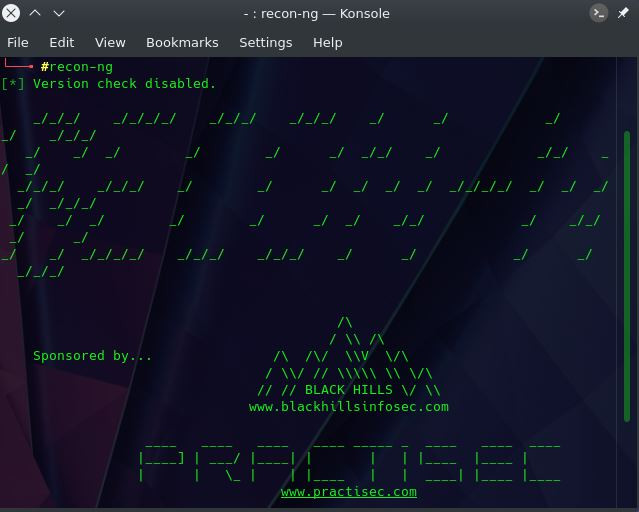Click the PRACTISEC ASCII art logo
639x512 pixels.
[350, 463]
